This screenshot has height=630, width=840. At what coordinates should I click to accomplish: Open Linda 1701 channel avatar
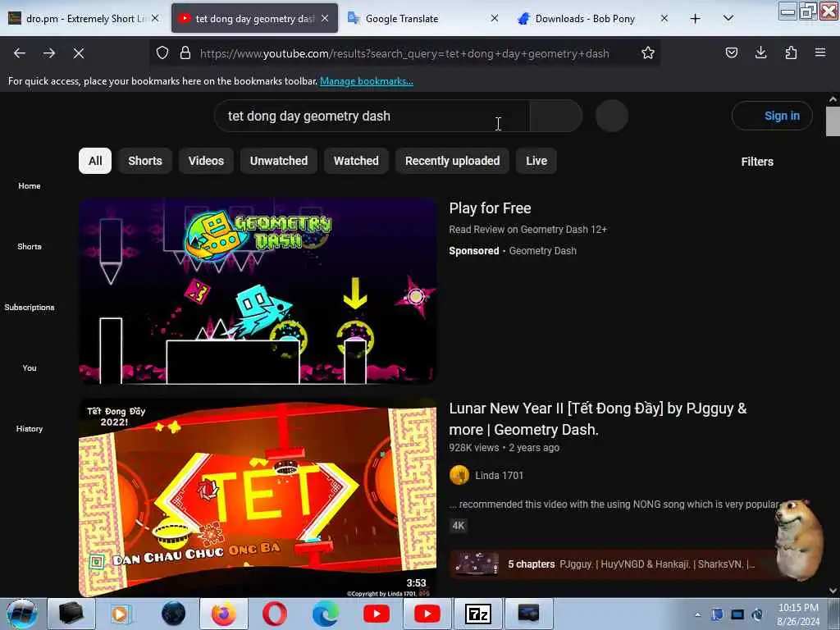tap(459, 475)
